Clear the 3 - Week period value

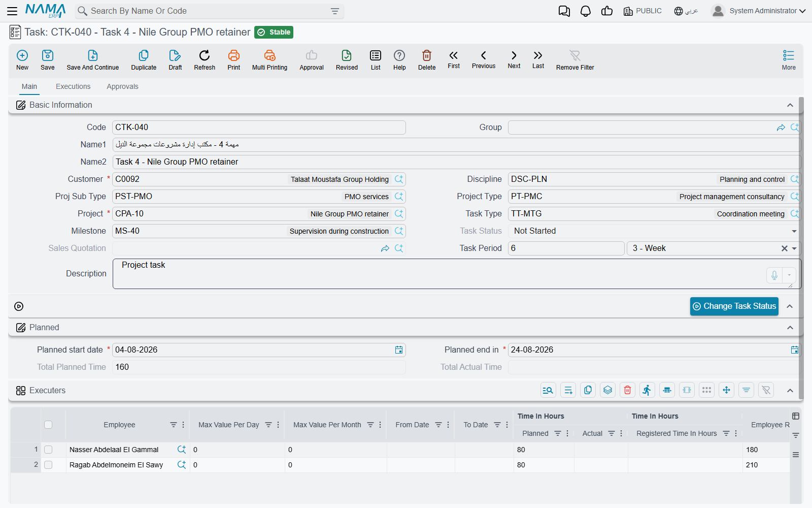pyautogui.click(x=785, y=248)
